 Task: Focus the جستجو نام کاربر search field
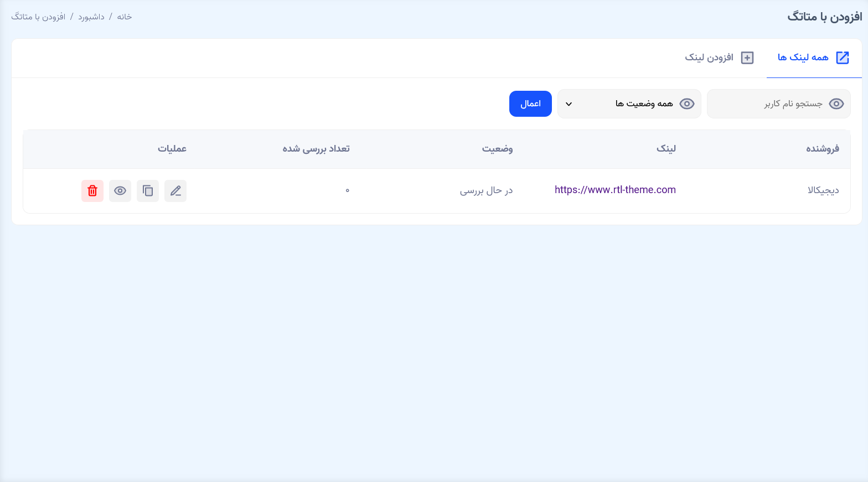tap(775, 104)
